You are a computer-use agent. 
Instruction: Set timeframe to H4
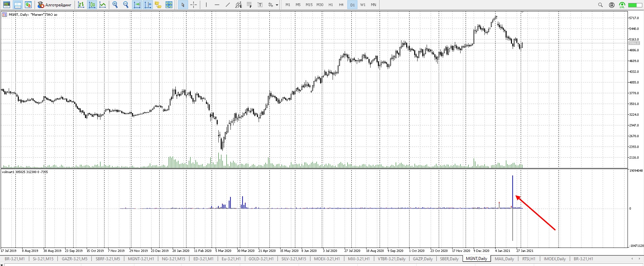pos(341,5)
